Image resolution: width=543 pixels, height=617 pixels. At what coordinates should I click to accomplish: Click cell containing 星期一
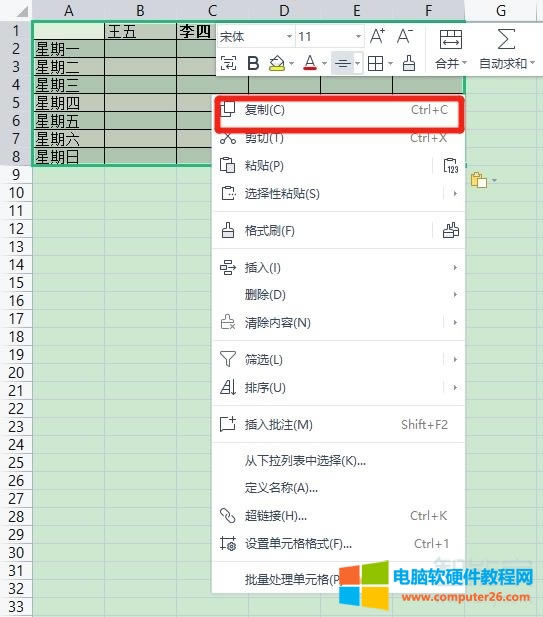(69, 49)
